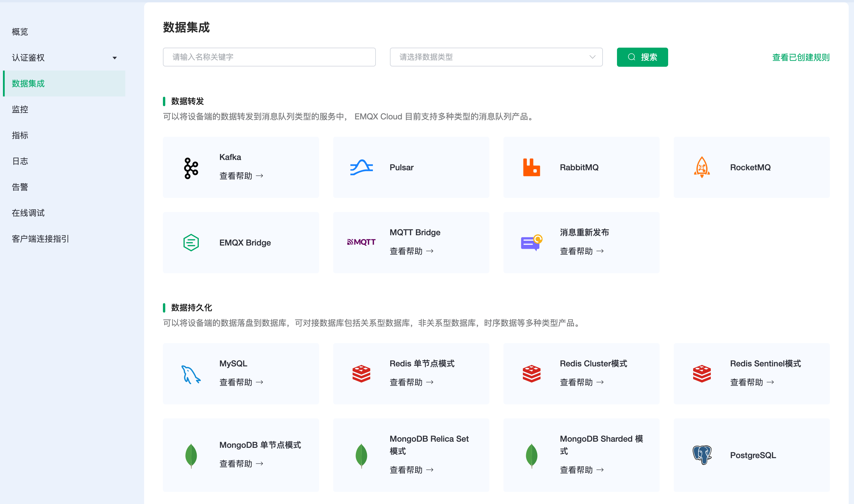854x504 pixels.
Task: Focus the 请输入名称关键字 search field
Action: tap(269, 57)
